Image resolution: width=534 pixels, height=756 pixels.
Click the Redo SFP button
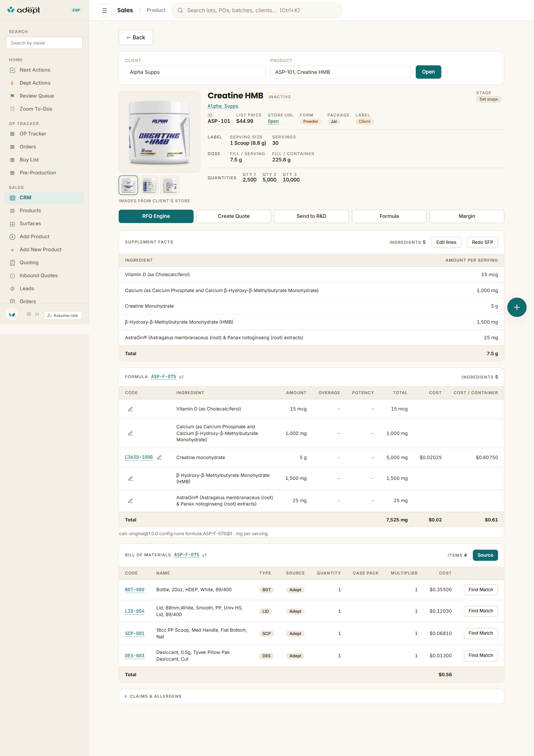click(x=482, y=242)
